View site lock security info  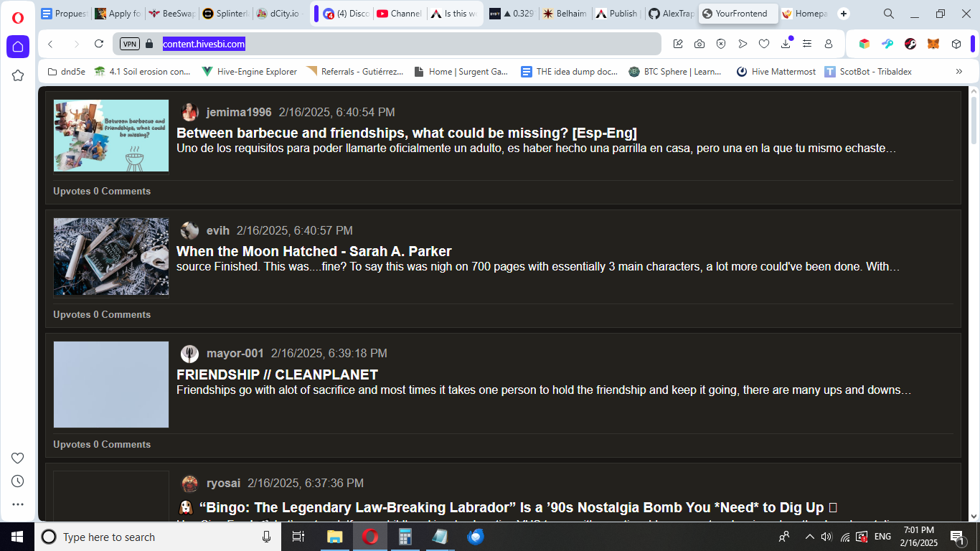pyautogui.click(x=149, y=44)
